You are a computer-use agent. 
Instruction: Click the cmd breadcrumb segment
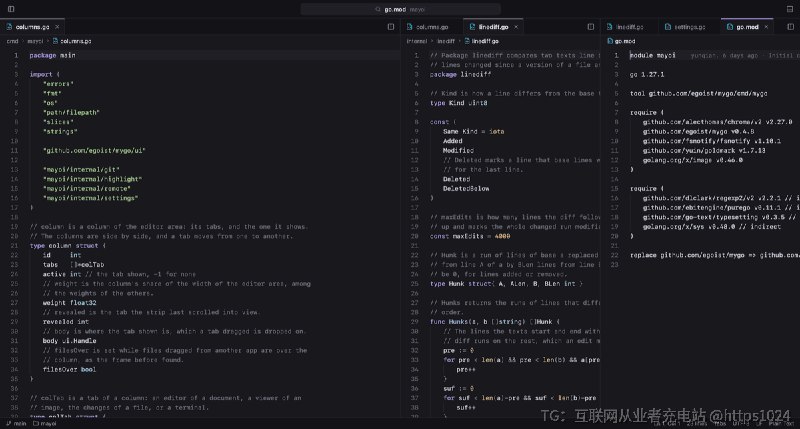[x=12, y=41]
